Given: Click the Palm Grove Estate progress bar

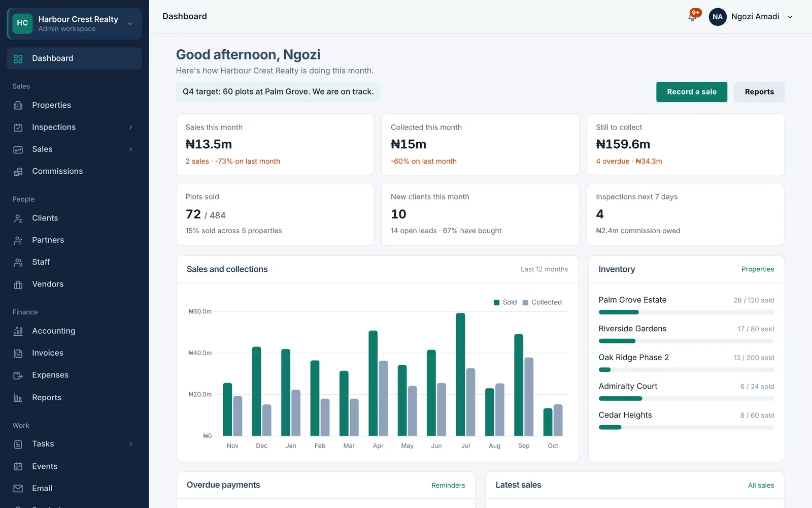Looking at the screenshot, I should (686, 312).
